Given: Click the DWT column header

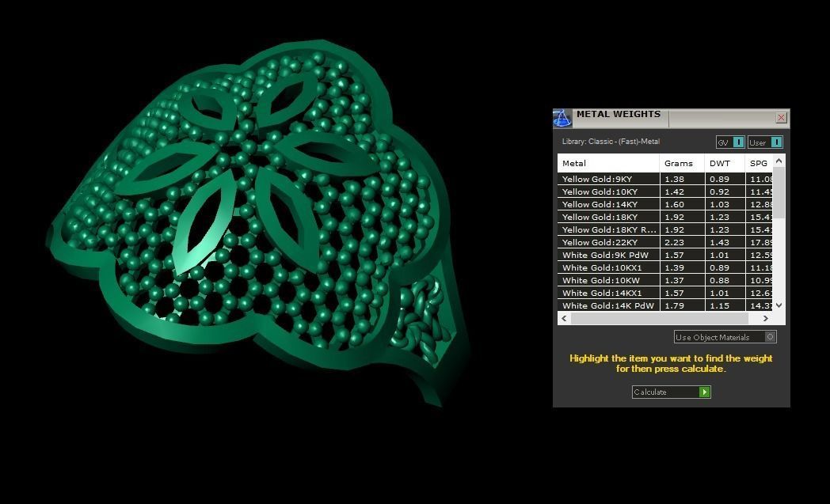Looking at the screenshot, I should [725, 164].
